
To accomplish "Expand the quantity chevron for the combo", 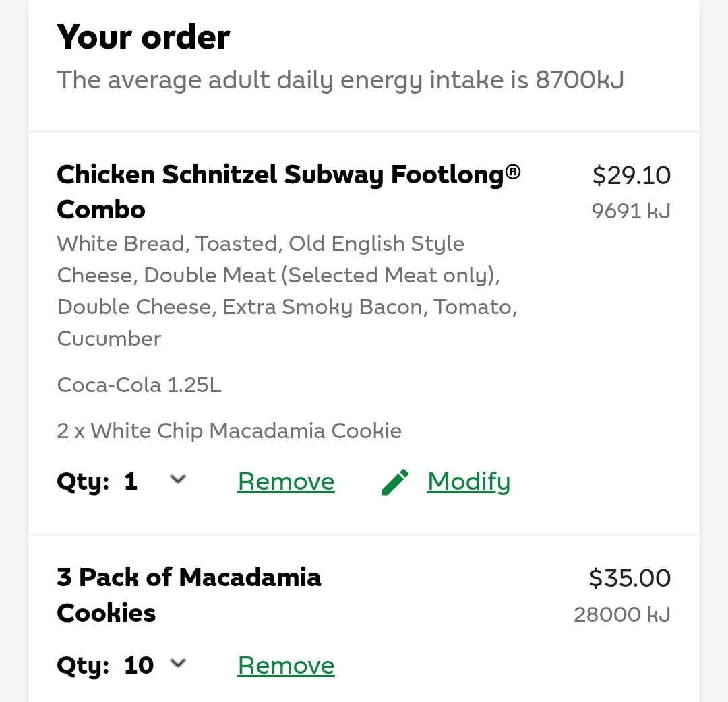I will coord(178,479).
